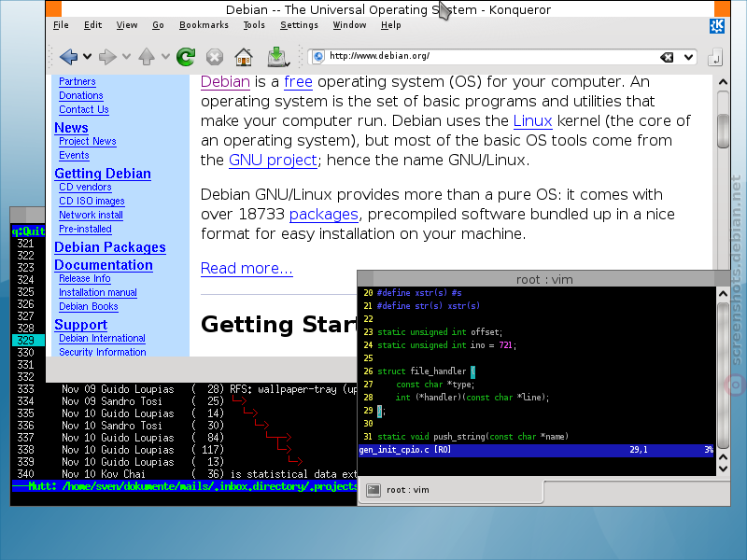The height and width of the screenshot is (560, 747).
Task: Open the Installation manual link
Action: pos(98,292)
